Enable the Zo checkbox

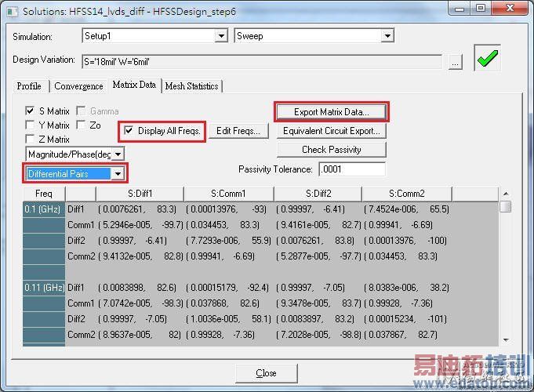(81, 125)
